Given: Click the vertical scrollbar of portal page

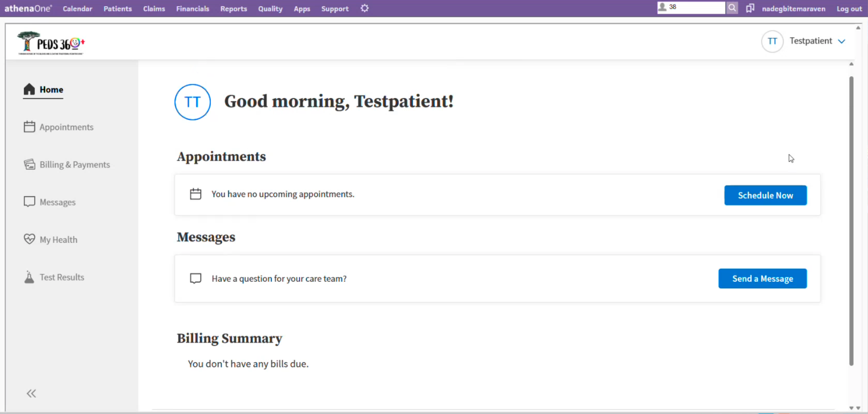Looking at the screenshot, I should [x=851, y=219].
